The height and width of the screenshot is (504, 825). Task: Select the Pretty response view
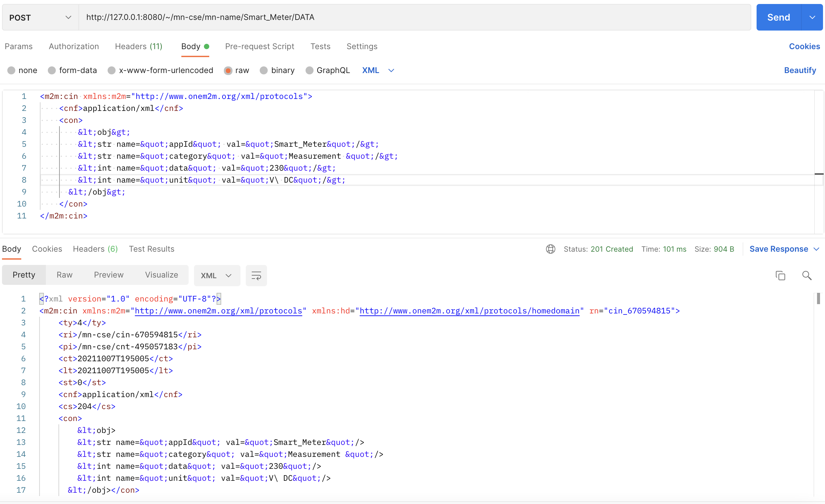(x=24, y=275)
